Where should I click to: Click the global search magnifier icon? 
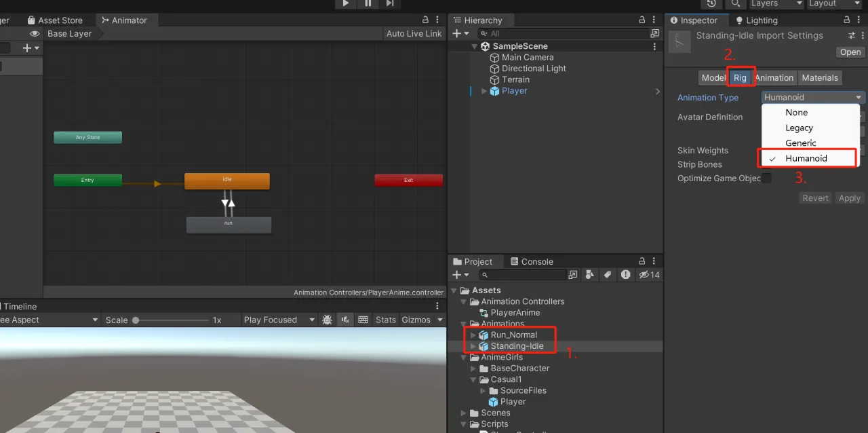(736, 4)
